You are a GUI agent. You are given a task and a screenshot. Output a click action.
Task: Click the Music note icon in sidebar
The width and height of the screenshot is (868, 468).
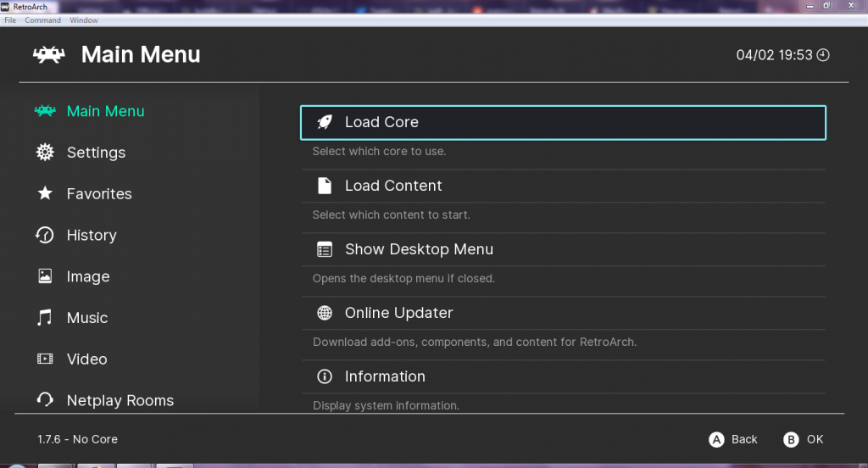point(45,317)
